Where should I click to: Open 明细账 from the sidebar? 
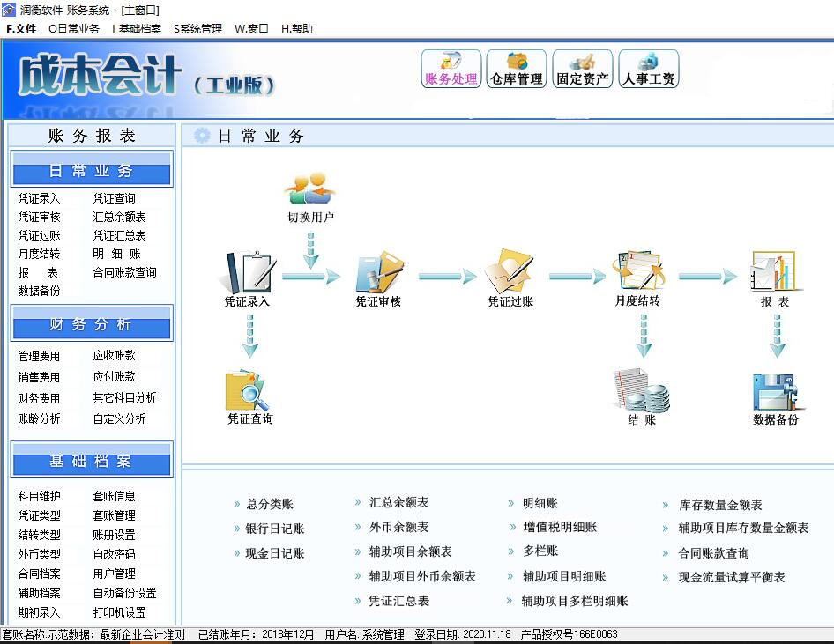coord(117,254)
